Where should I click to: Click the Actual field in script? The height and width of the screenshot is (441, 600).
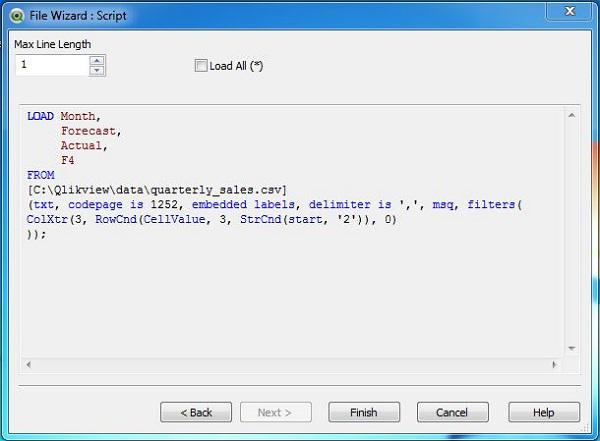coord(82,145)
